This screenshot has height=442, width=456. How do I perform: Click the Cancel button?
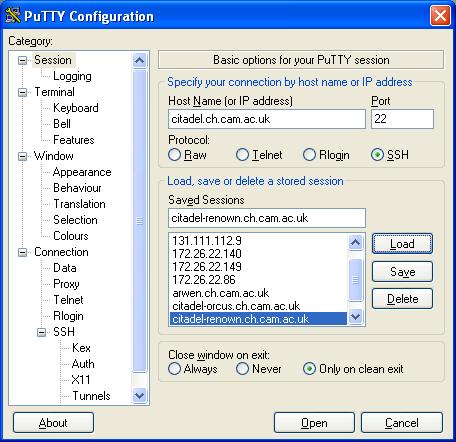click(402, 423)
